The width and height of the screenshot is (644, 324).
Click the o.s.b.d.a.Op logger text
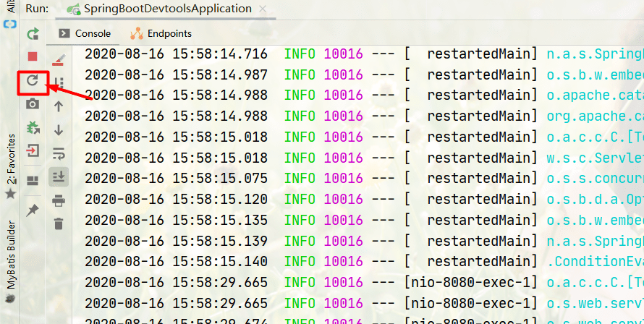(595, 199)
